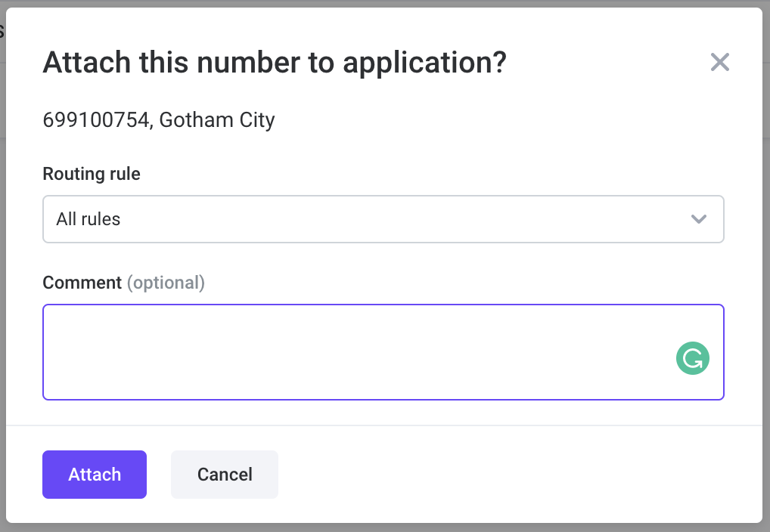Select the "All rules" value text

[88, 219]
